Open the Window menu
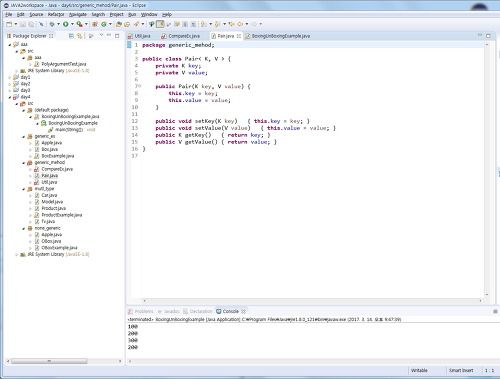 (x=149, y=15)
